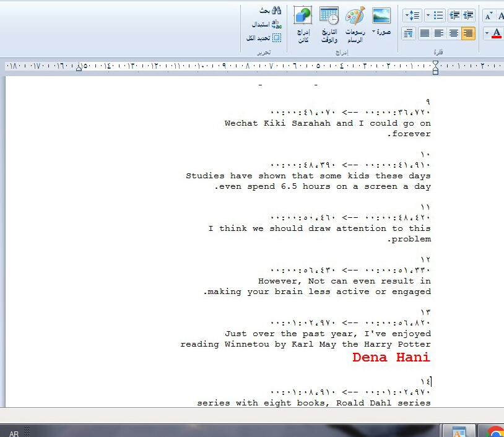
Task: Click subtitle index number ١٣
Action: 425,313
